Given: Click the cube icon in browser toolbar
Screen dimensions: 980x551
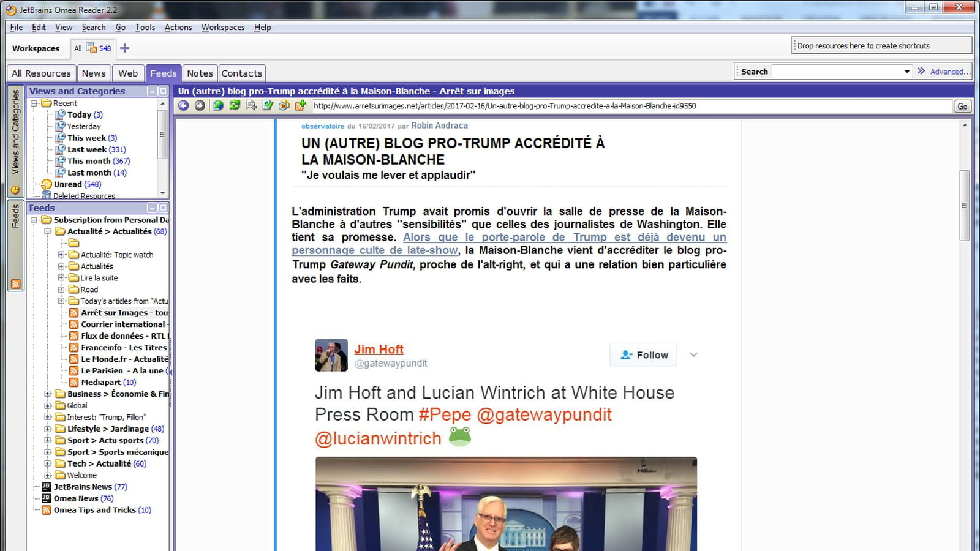Looking at the screenshot, I should tap(284, 106).
